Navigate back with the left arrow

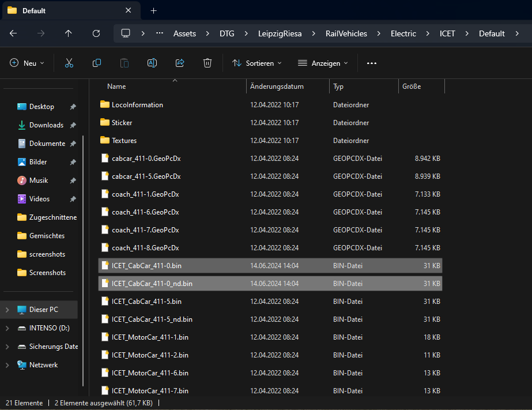tap(13, 33)
